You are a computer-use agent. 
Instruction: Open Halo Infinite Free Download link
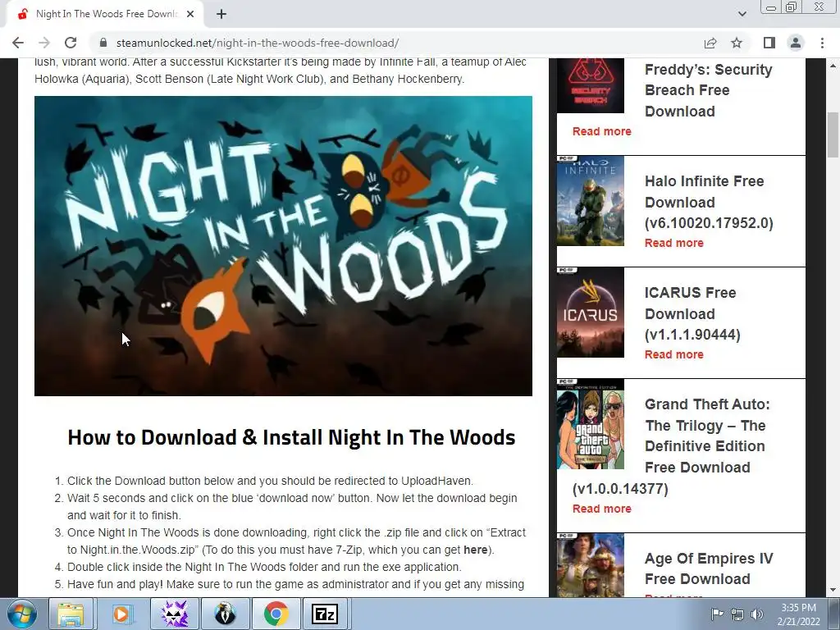[x=709, y=202]
